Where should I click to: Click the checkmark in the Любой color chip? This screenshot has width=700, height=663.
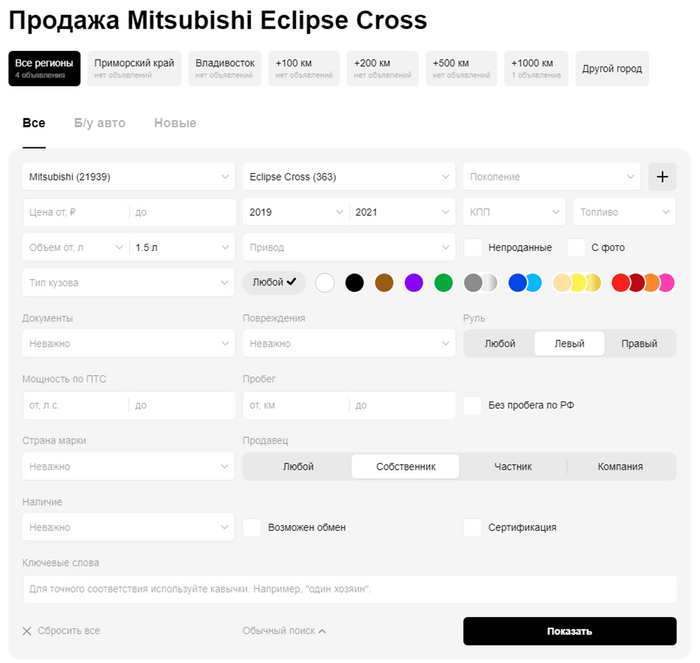point(292,282)
